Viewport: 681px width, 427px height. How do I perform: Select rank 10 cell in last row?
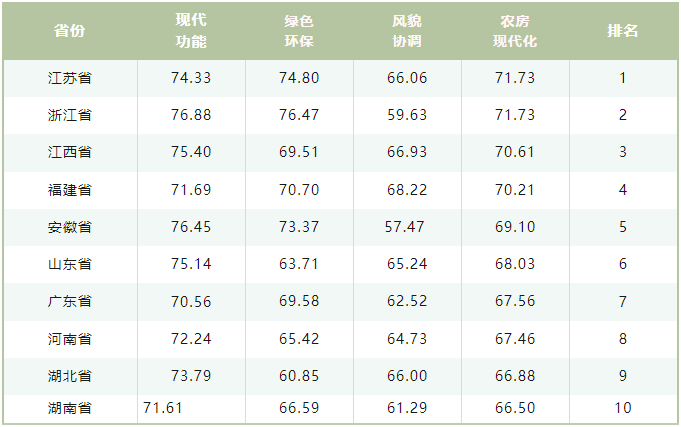point(623,408)
